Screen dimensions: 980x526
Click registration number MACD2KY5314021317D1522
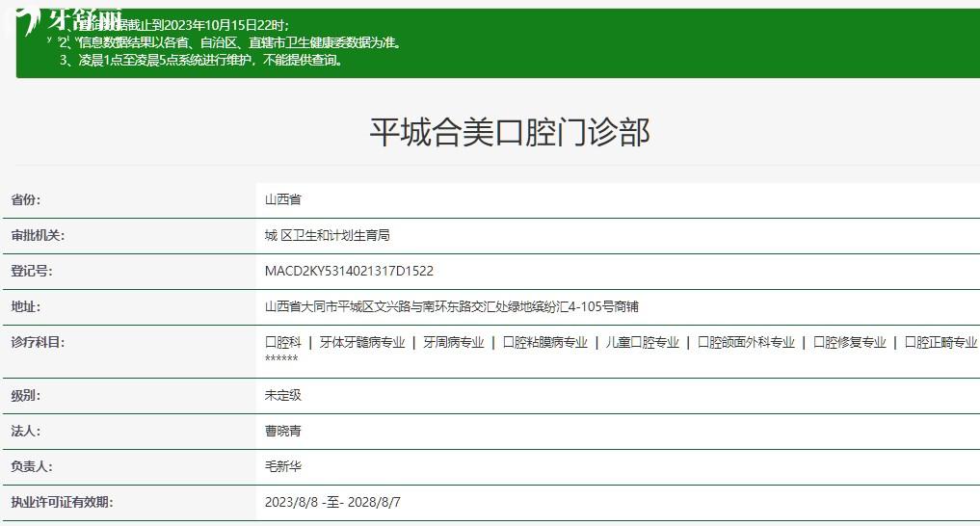pos(350,271)
